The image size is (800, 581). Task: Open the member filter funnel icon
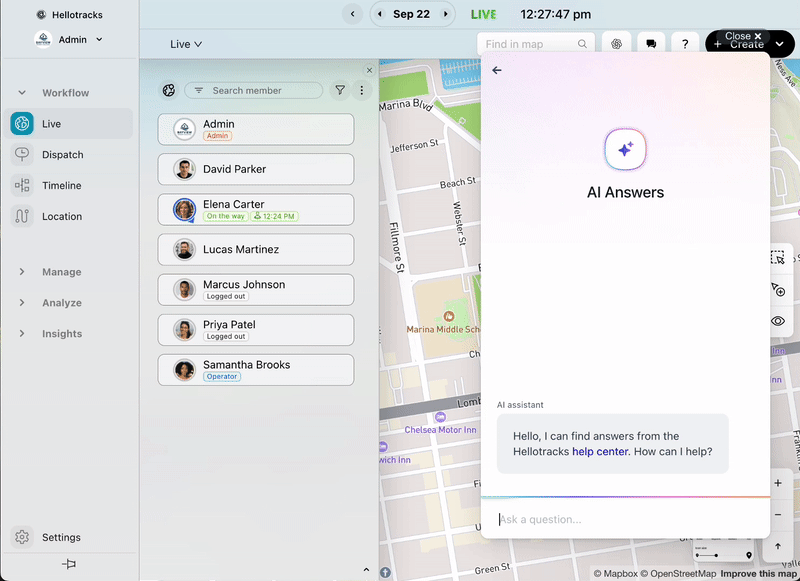(340, 90)
